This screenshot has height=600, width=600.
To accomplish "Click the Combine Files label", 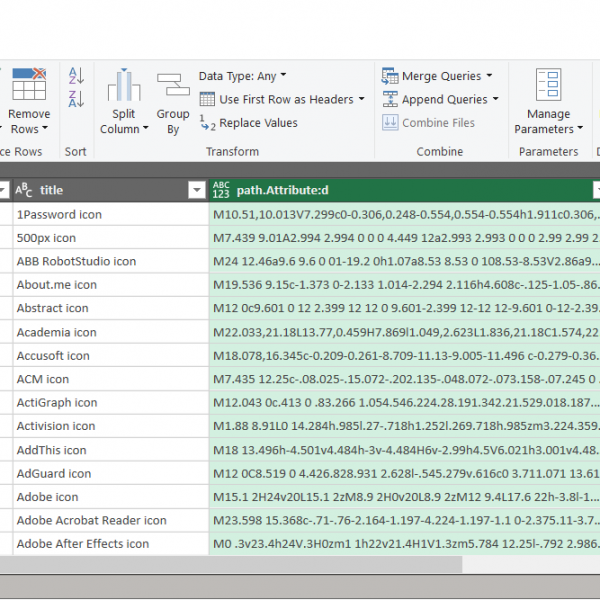I will coord(439,123).
